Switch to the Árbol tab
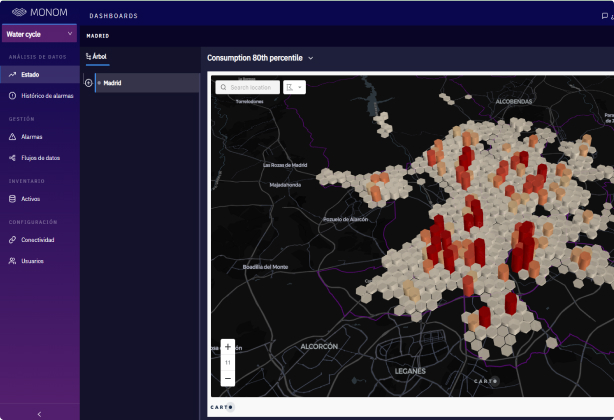Screen dimensions: 614x420 point(97,57)
